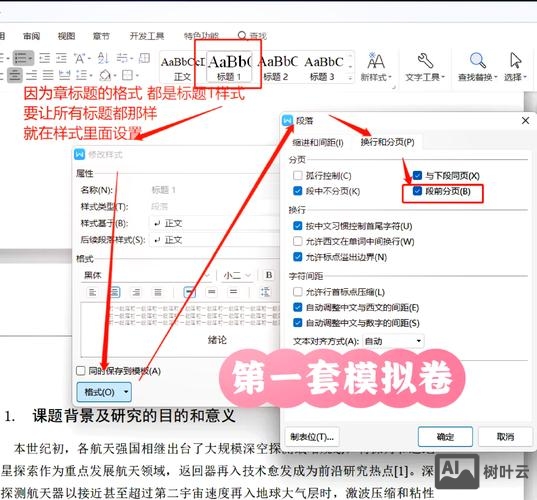Image resolution: width=537 pixels, height=500 pixels.
Task: Click the align right icon in ribbon
Action: click(x=32, y=75)
